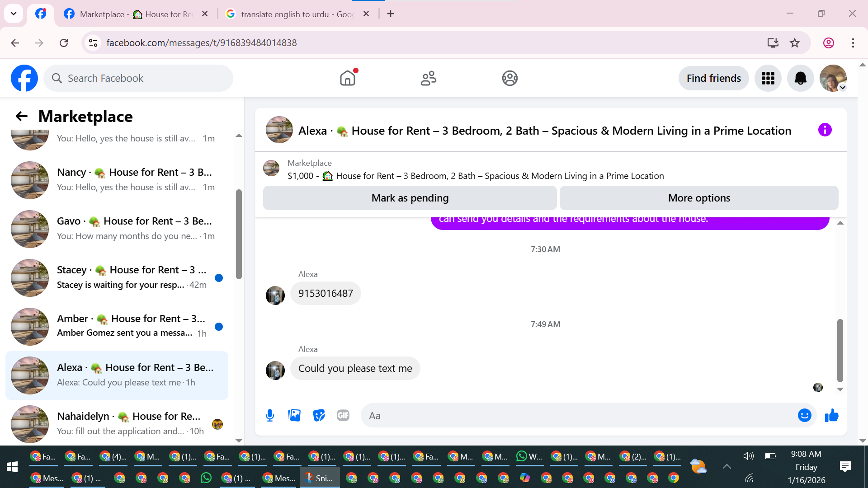Open conversation information purple icon

[x=825, y=130]
